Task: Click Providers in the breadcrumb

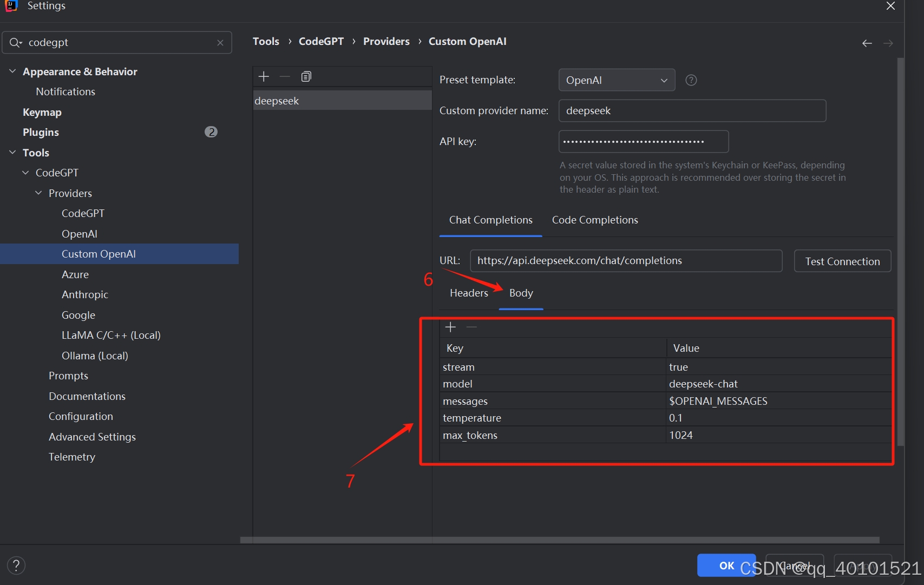Action: (x=386, y=42)
